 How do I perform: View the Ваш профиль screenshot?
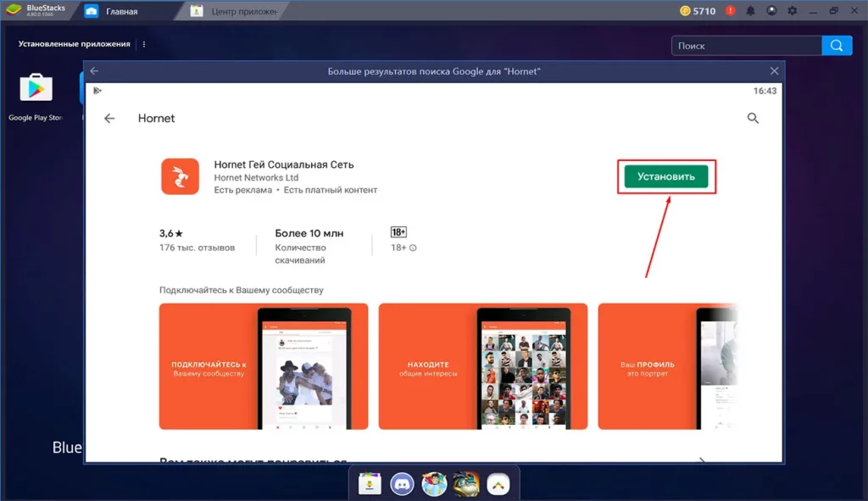click(x=668, y=366)
